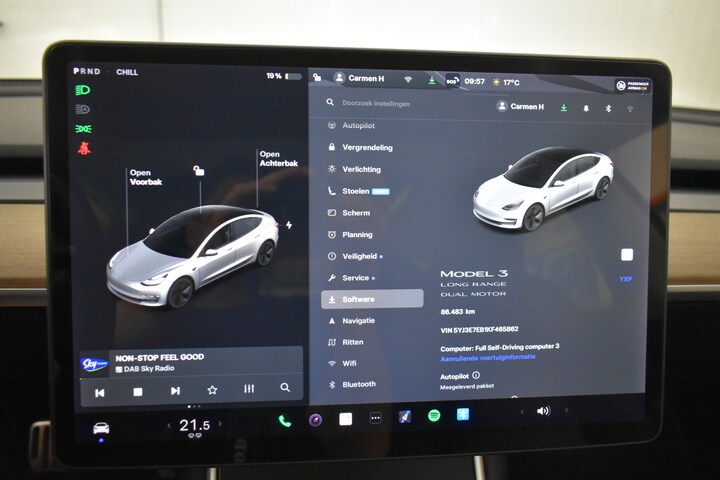The image size is (720, 480).
Task: Tap the Sky Radio station logo
Action: (94, 364)
